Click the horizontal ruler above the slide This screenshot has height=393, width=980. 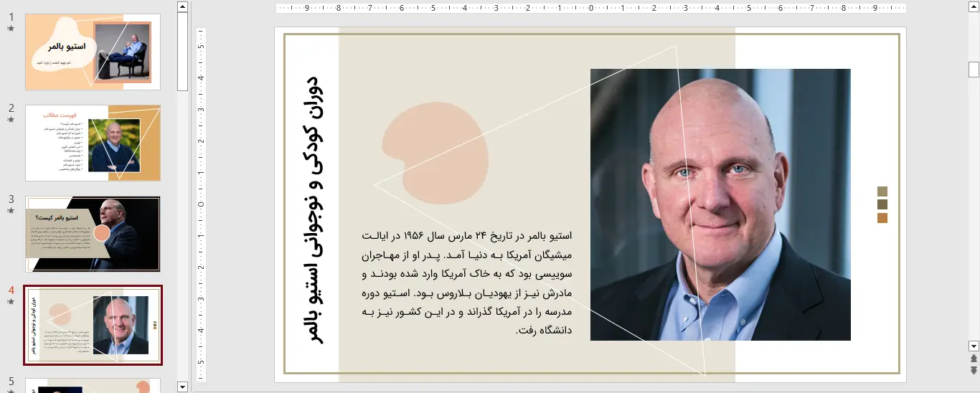coord(591,9)
